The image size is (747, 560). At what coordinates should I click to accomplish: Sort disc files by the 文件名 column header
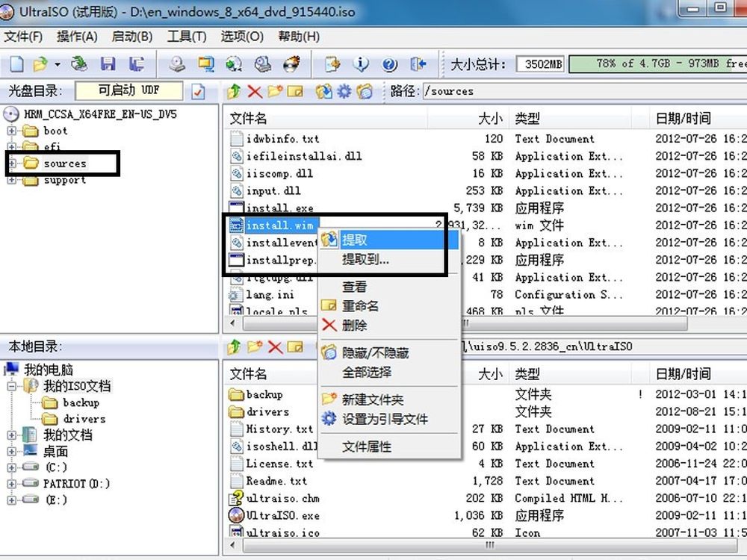coord(325,118)
